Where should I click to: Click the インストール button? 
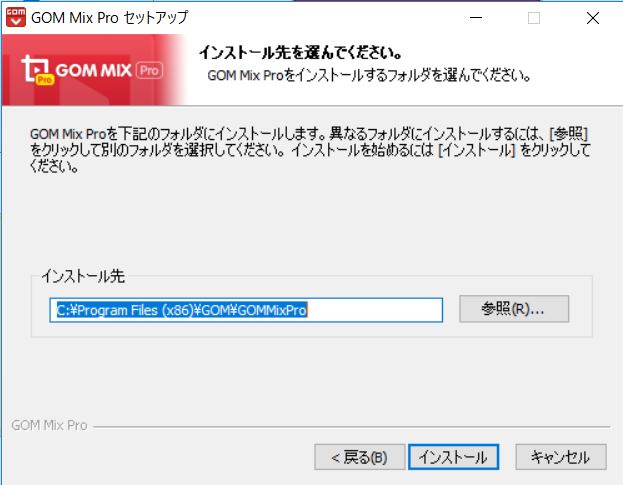coord(453,457)
